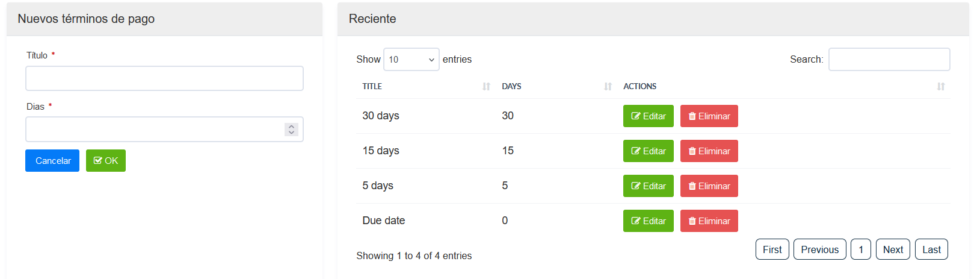Delete the 5 days payment term

pyautogui.click(x=709, y=186)
